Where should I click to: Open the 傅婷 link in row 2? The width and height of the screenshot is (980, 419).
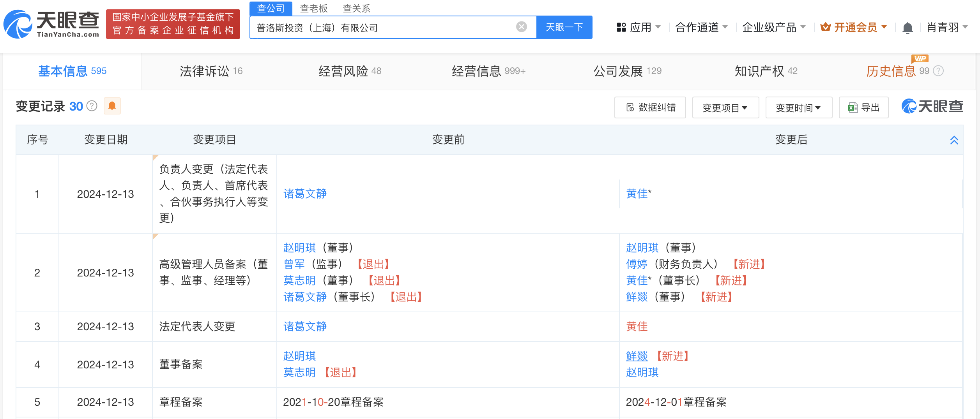tap(637, 264)
